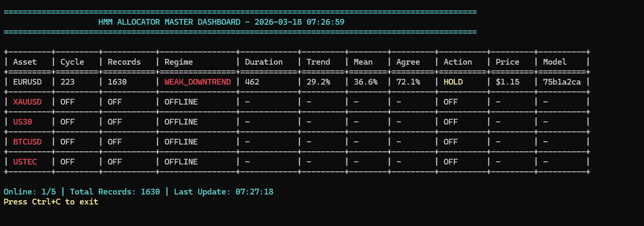The width and height of the screenshot is (644, 226).
Task: Select the Last Update 07:27:18 text
Action: [x=223, y=192]
